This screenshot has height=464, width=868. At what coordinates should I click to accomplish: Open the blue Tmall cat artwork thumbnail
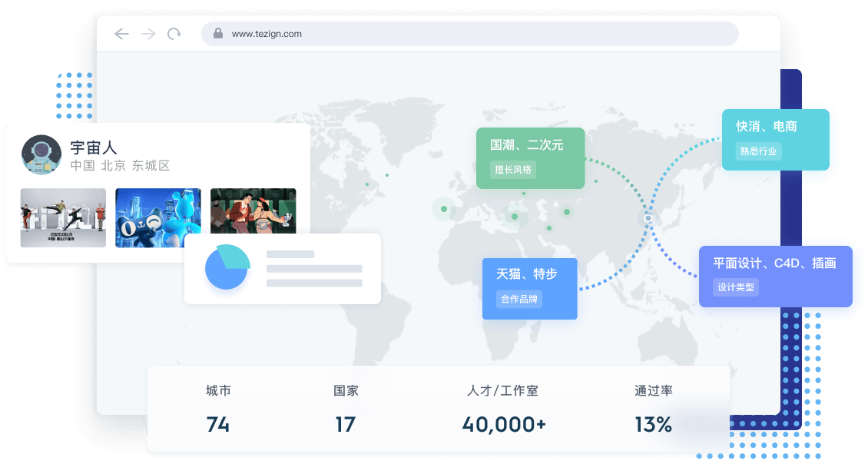point(158,217)
